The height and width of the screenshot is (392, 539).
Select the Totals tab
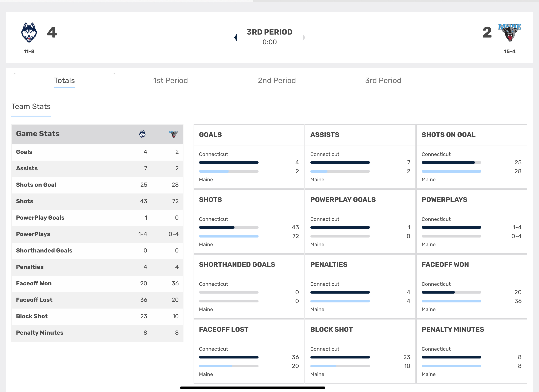click(64, 81)
